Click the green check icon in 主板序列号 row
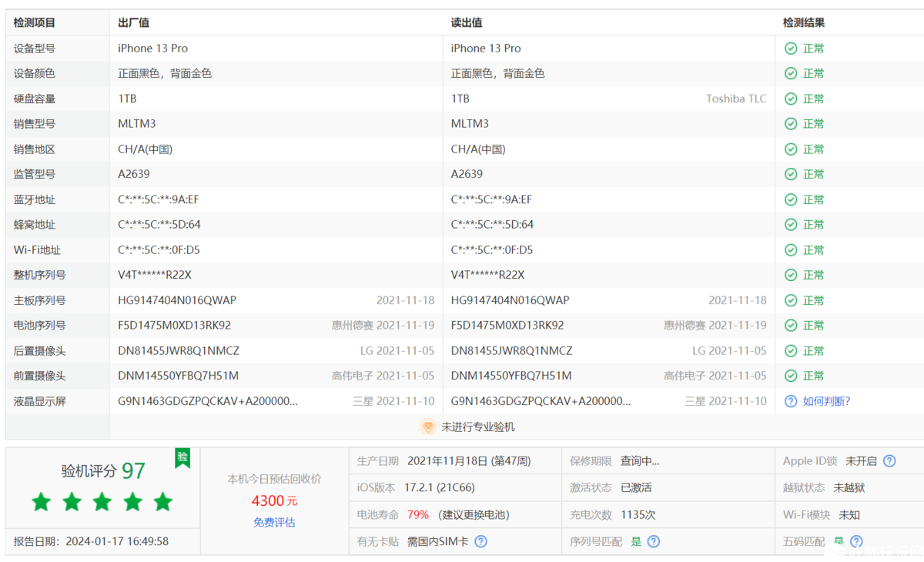The width and height of the screenshot is (924, 562). (x=791, y=300)
